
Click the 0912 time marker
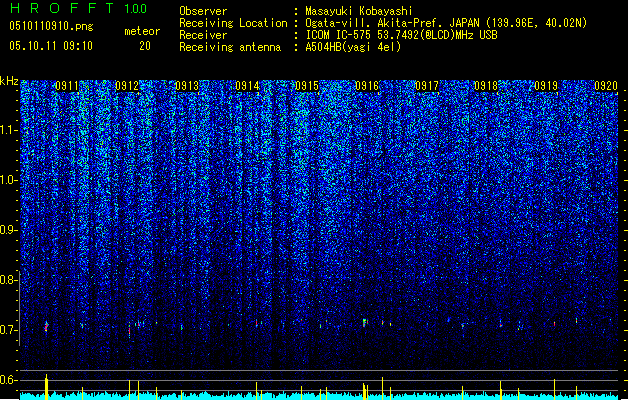coord(127,86)
